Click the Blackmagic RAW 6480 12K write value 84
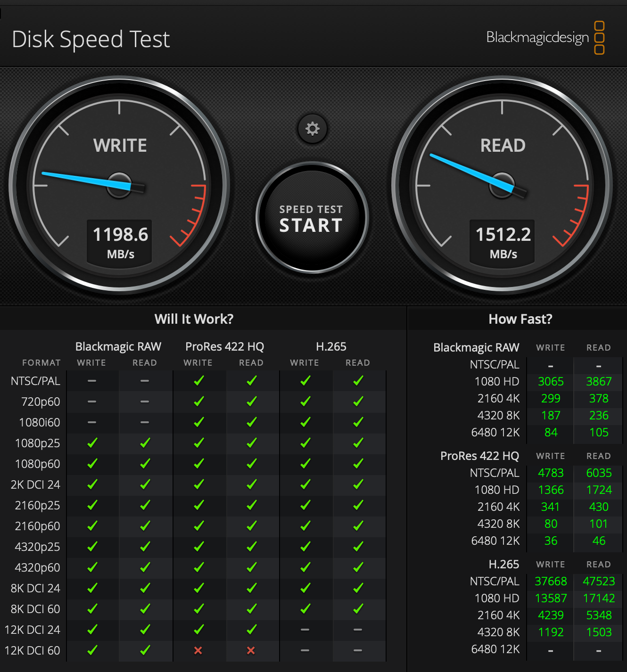627x672 pixels. click(551, 432)
